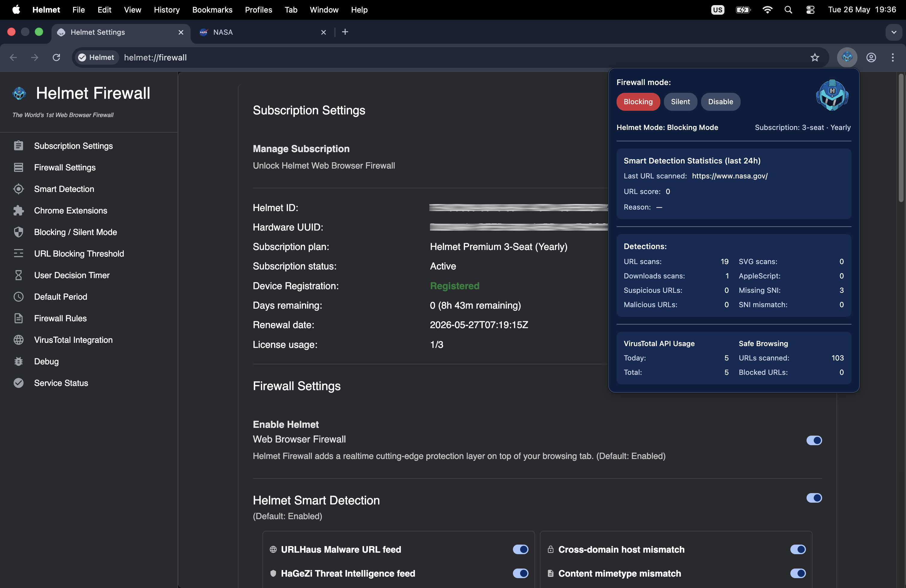Toggle HaGeZi Threat Intelligence feed switch
The width and height of the screenshot is (906, 588).
[x=521, y=573]
